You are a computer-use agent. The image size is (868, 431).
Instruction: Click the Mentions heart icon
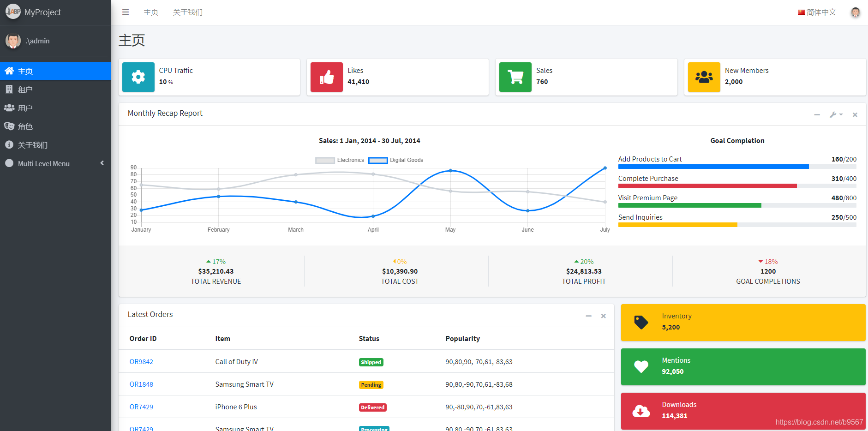641,366
